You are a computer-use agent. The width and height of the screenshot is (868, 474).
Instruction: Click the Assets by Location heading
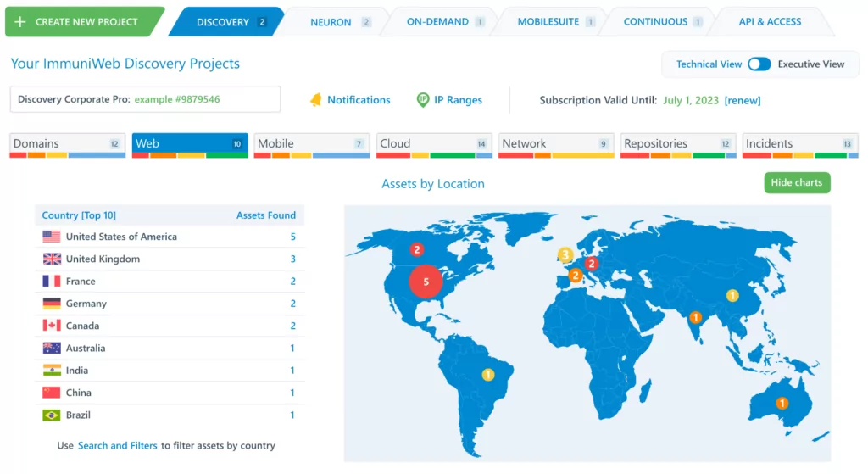(x=433, y=184)
